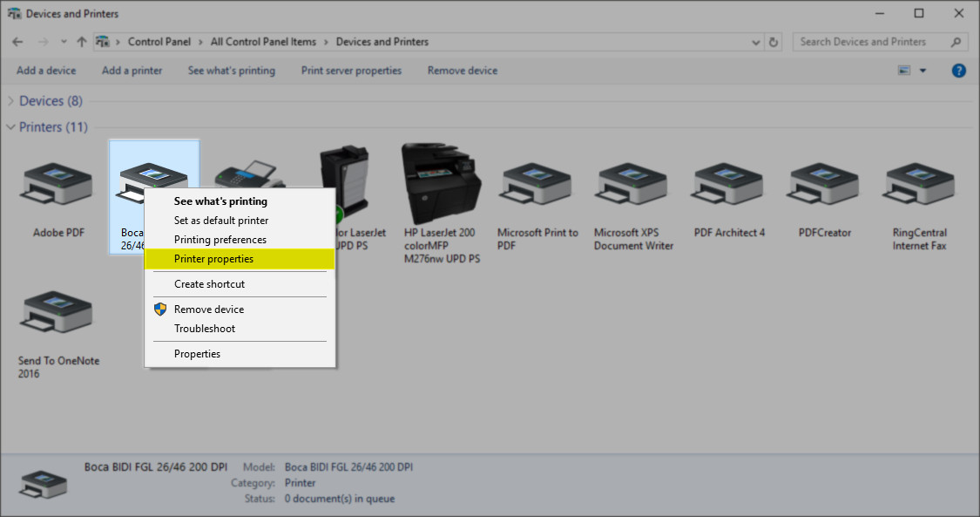Click Add a device toolbar button

[x=46, y=71]
